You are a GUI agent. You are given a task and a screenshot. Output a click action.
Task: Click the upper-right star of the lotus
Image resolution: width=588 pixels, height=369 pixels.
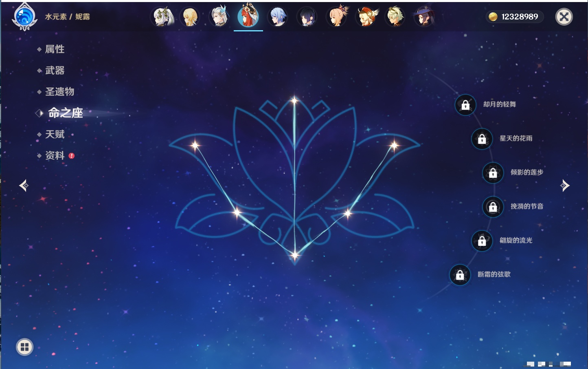click(394, 145)
